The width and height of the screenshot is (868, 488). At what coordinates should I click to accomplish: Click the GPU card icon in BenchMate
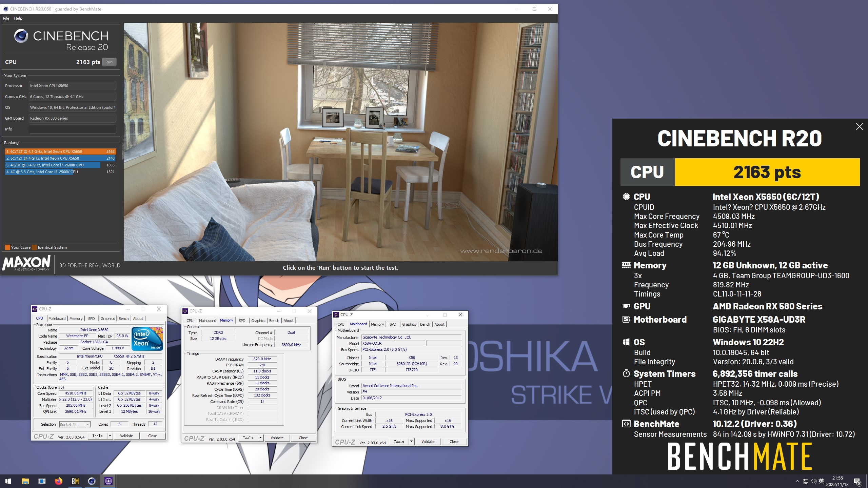tap(626, 306)
